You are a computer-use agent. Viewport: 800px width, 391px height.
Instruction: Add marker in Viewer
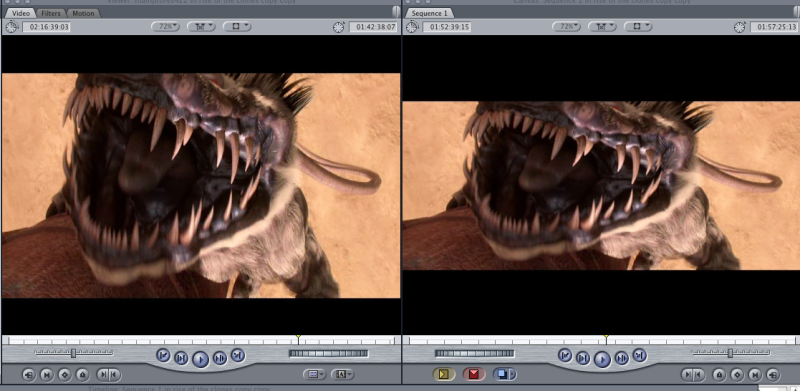82,375
